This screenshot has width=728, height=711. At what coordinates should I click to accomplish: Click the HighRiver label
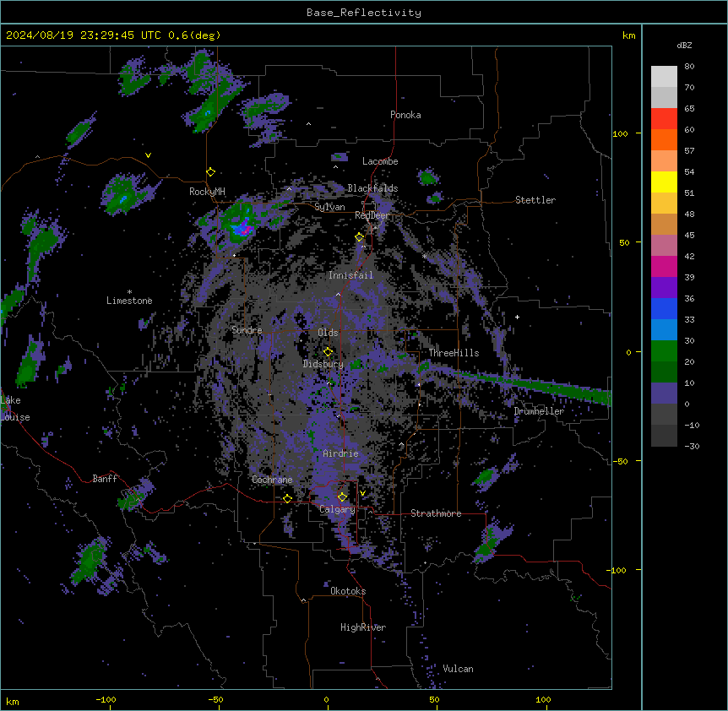pyautogui.click(x=363, y=627)
